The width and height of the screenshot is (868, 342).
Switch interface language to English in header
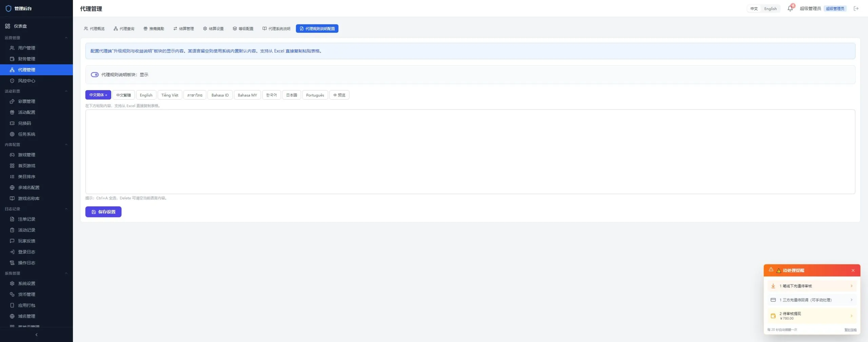770,9
